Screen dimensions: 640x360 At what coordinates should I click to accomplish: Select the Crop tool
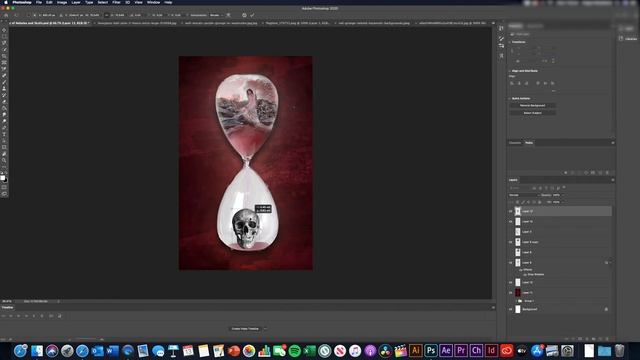click(x=4, y=56)
